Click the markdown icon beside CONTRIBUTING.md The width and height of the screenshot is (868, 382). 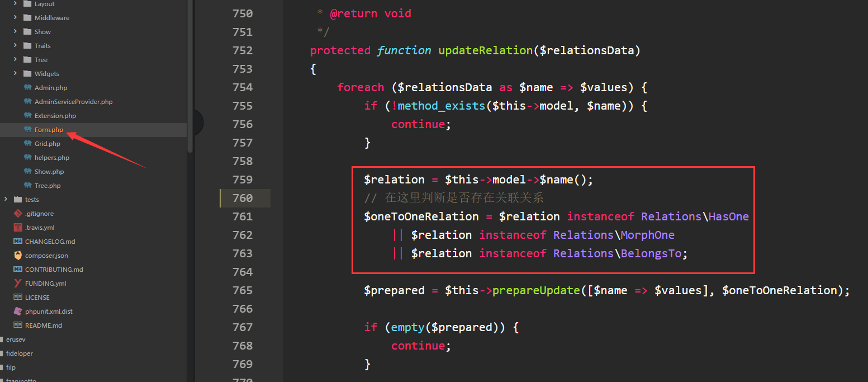point(18,270)
